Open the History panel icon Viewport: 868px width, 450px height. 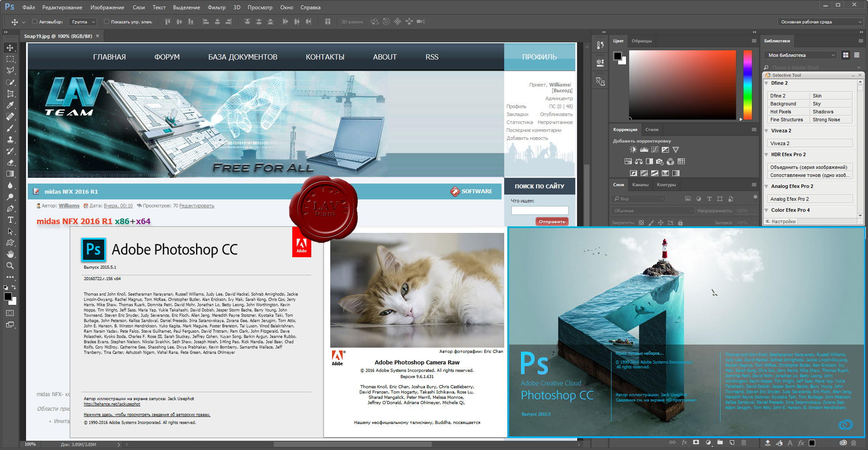[600, 45]
